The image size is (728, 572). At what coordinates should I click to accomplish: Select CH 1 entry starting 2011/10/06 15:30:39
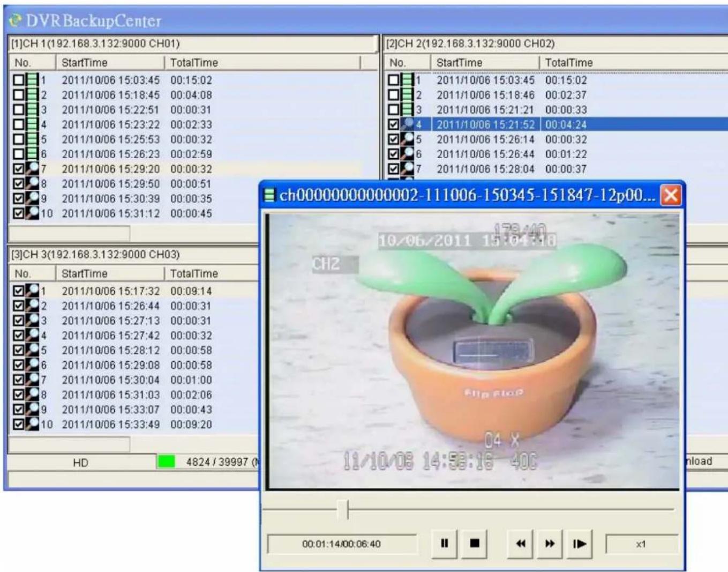[134, 198]
